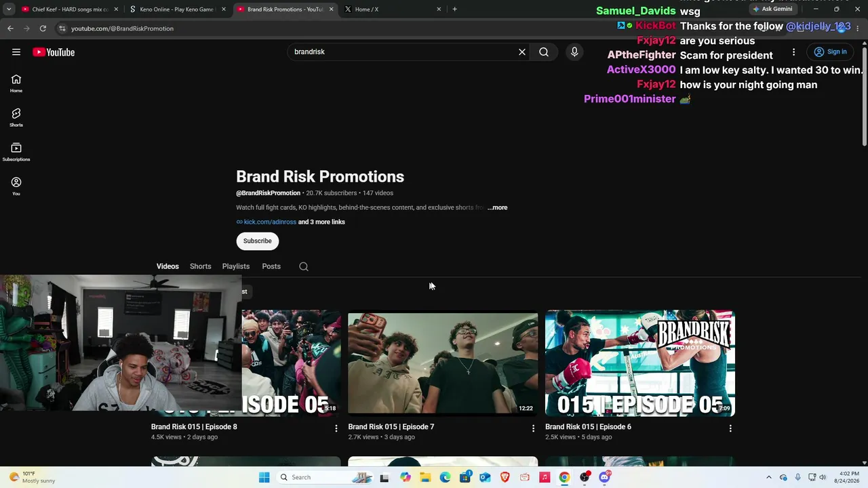Open the You section in the sidebar
Viewport: 868px width, 488px height.
[16, 186]
